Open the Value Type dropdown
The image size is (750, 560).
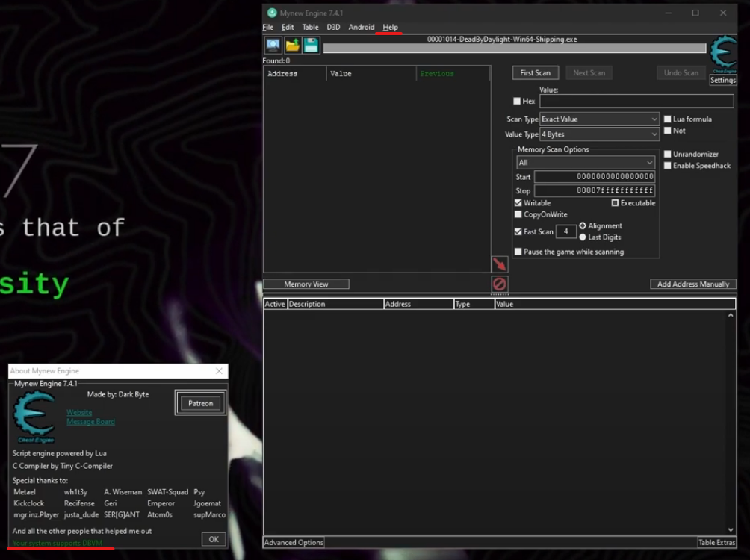pyautogui.click(x=600, y=134)
